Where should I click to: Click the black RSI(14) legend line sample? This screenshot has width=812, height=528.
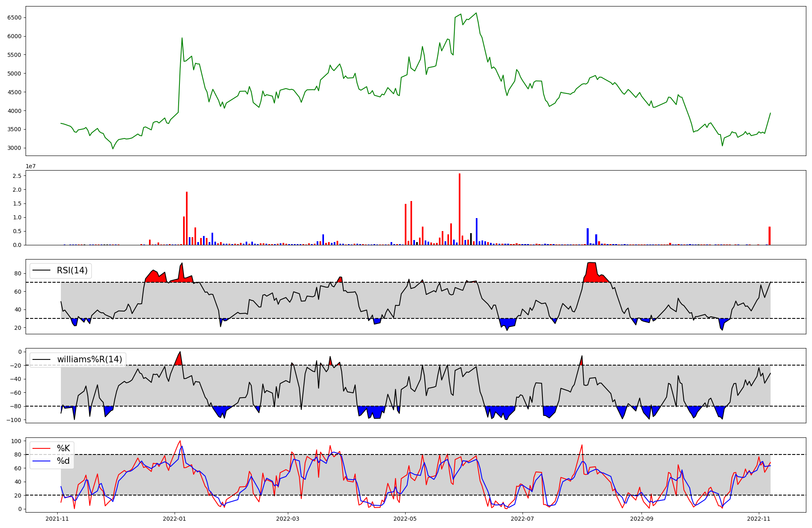[x=42, y=270]
